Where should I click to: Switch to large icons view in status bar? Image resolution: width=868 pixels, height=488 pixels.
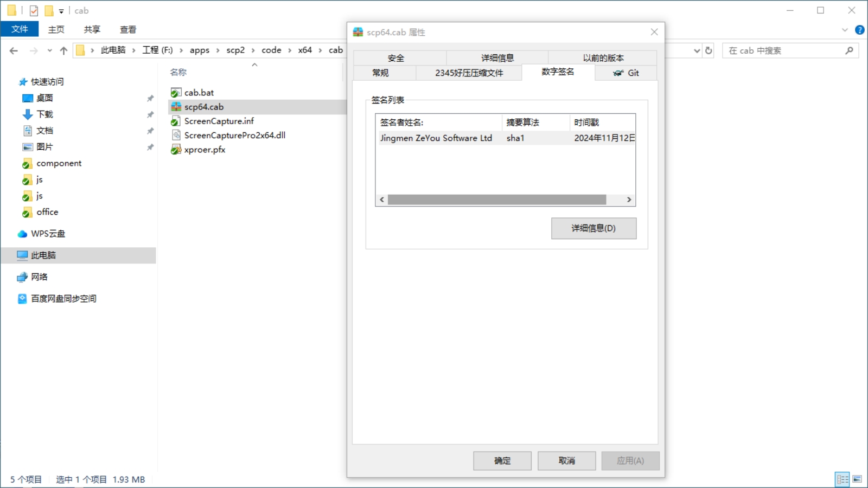coord(857,479)
